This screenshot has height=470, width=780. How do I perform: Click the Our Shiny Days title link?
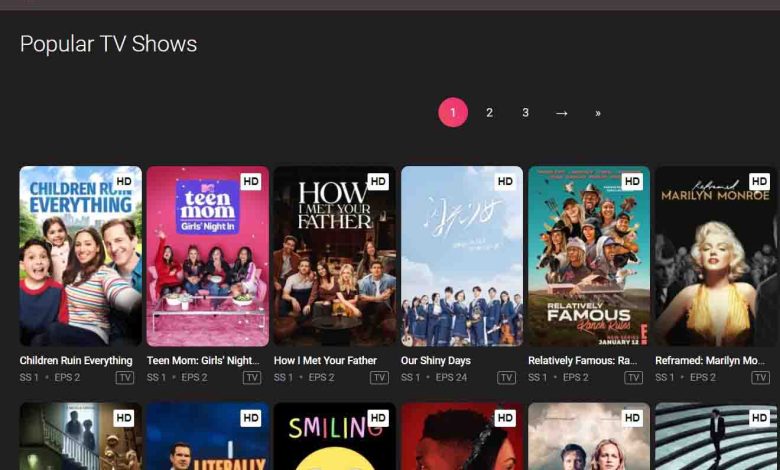(436, 361)
